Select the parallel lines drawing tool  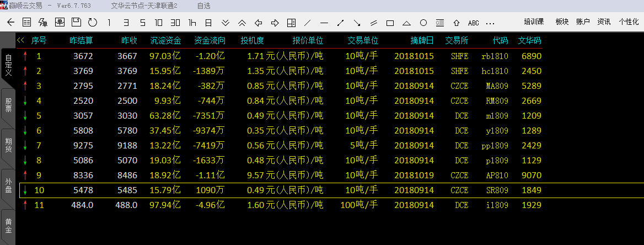[x=374, y=23]
